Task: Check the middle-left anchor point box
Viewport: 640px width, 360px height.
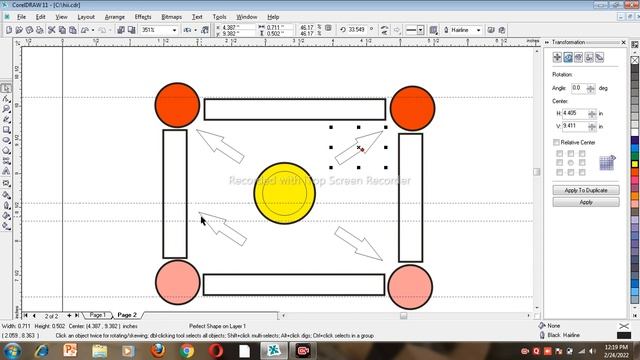Action: 560,163
